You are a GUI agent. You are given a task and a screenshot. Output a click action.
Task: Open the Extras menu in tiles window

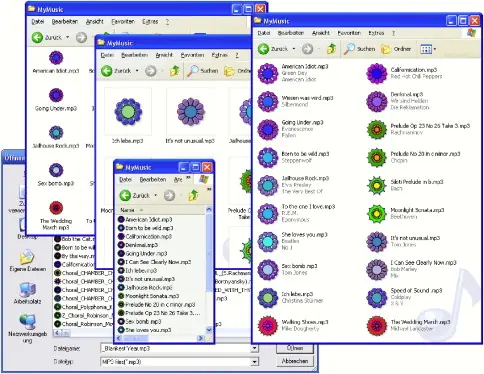pos(376,33)
